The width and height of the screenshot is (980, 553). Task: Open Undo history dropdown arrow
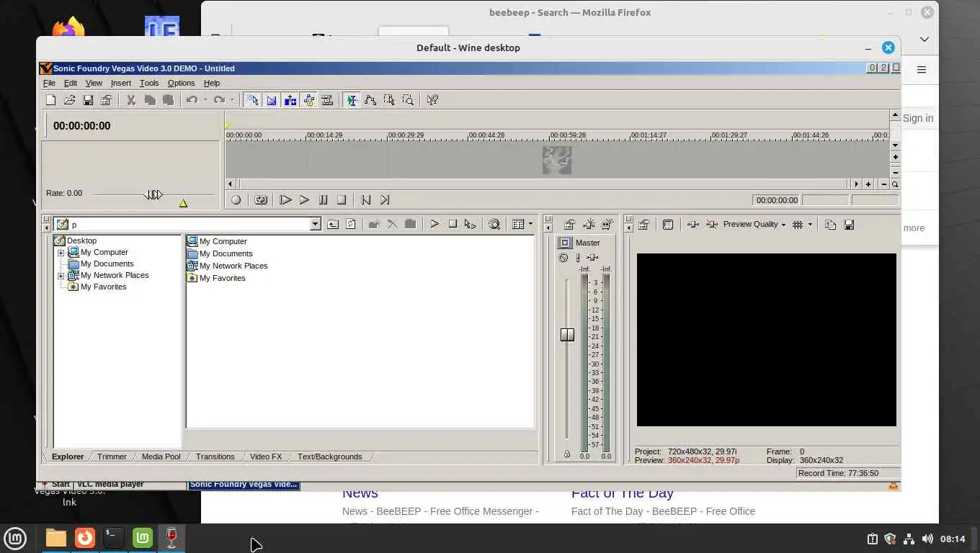coord(205,100)
